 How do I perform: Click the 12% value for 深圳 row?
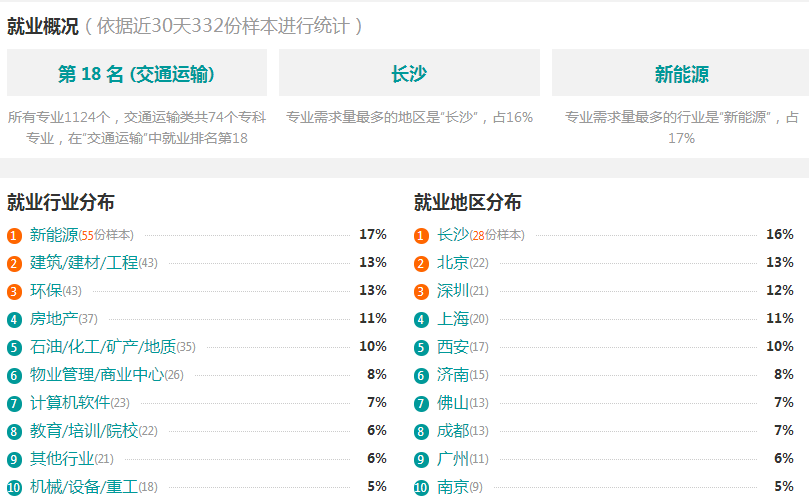coord(780,290)
